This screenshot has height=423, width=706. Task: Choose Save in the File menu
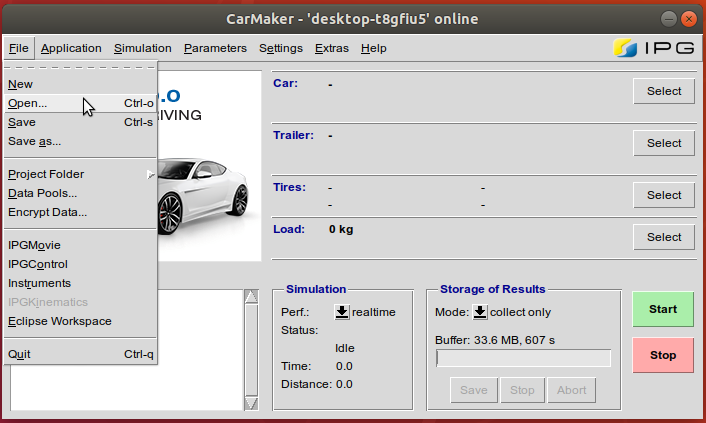(81, 122)
